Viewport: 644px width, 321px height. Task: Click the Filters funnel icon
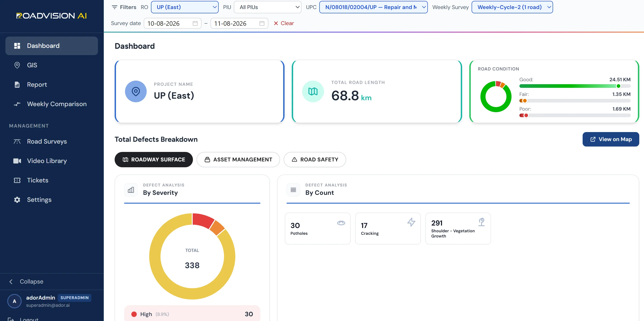point(114,7)
